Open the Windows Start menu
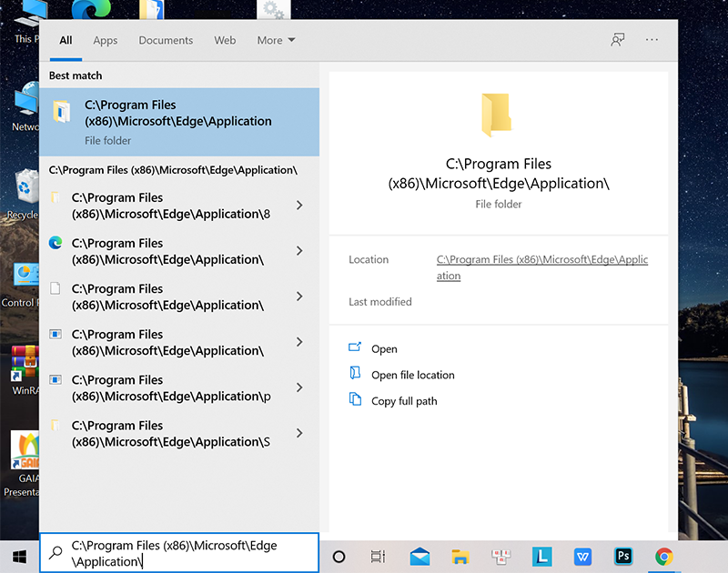This screenshot has width=728, height=573. [x=19, y=557]
